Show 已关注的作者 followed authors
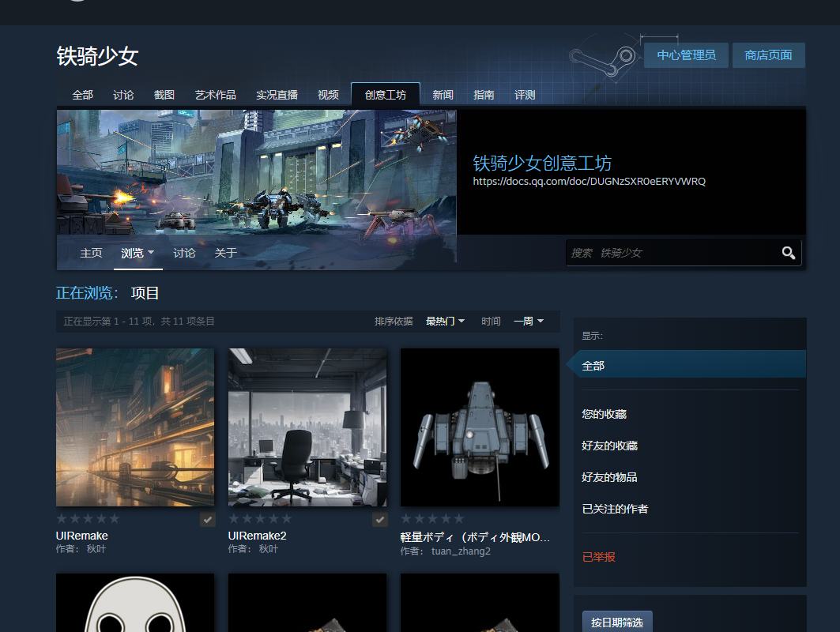Image resolution: width=840 pixels, height=632 pixels. (615, 509)
